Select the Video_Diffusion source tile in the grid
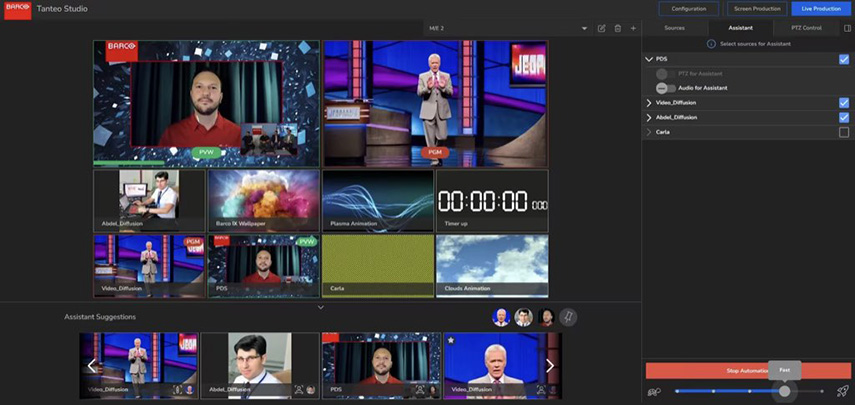The image size is (855, 405). [149, 266]
